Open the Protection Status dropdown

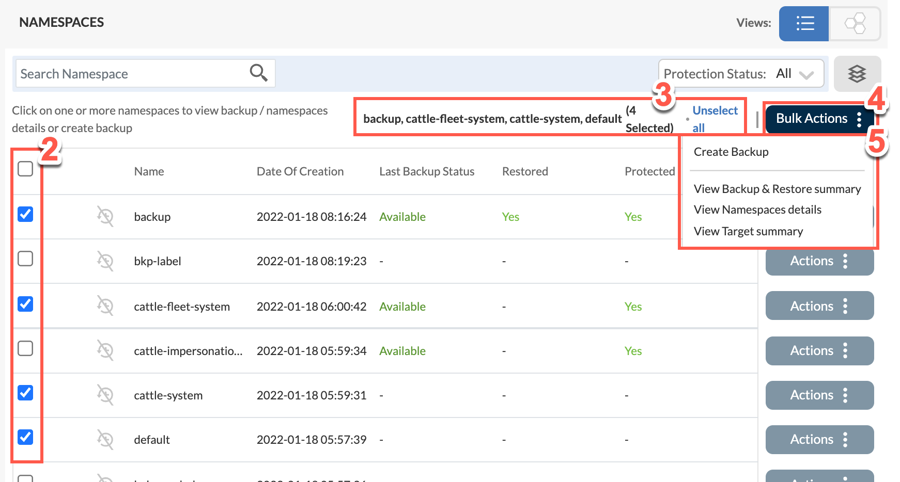[x=741, y=73]
